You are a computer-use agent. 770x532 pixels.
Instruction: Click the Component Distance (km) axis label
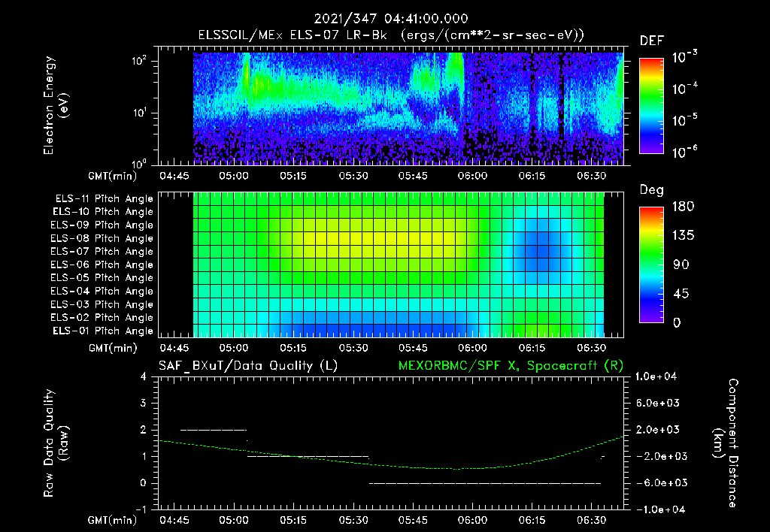tap(726, 443)
